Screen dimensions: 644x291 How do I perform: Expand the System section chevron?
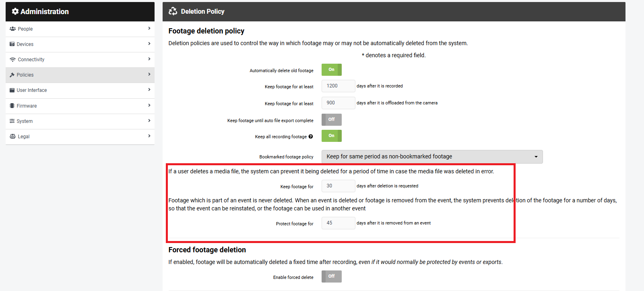149,121
